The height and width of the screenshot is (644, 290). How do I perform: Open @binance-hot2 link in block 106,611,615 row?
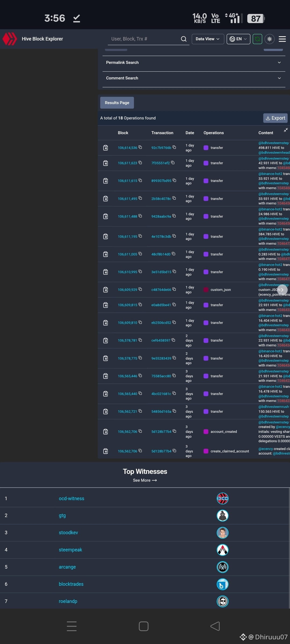click(270, 174)
